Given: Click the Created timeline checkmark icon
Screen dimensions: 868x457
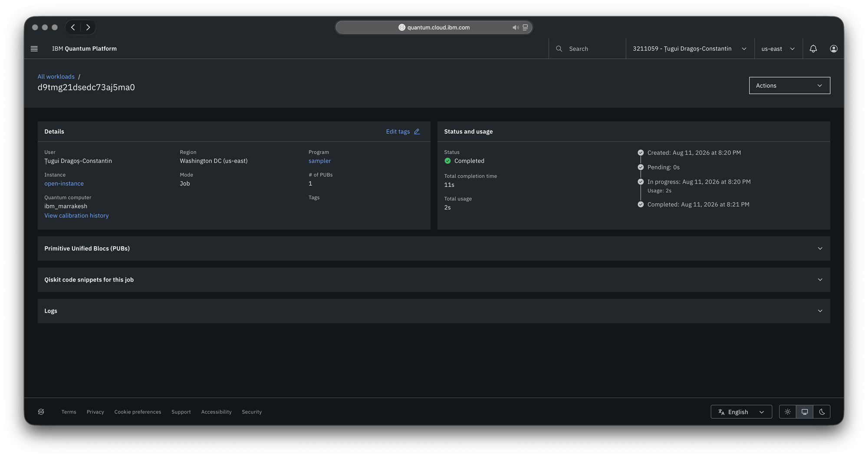Looking at the screenshot, I should point(641,152).
